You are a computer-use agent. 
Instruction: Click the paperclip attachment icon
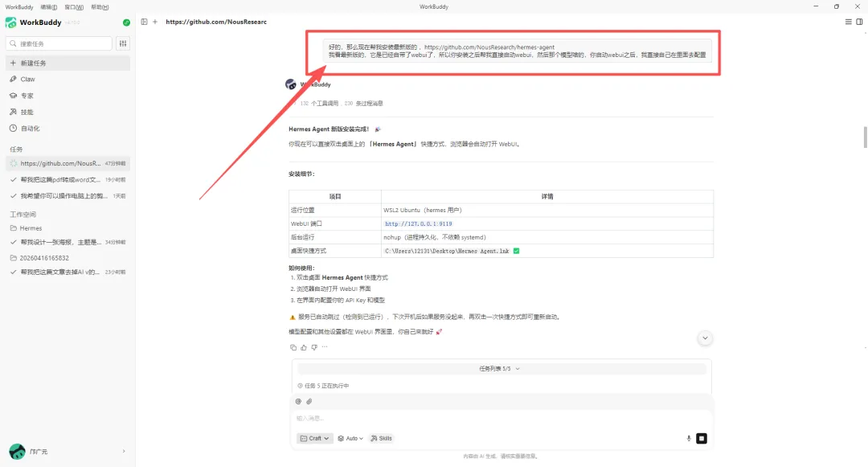(309, 401)
